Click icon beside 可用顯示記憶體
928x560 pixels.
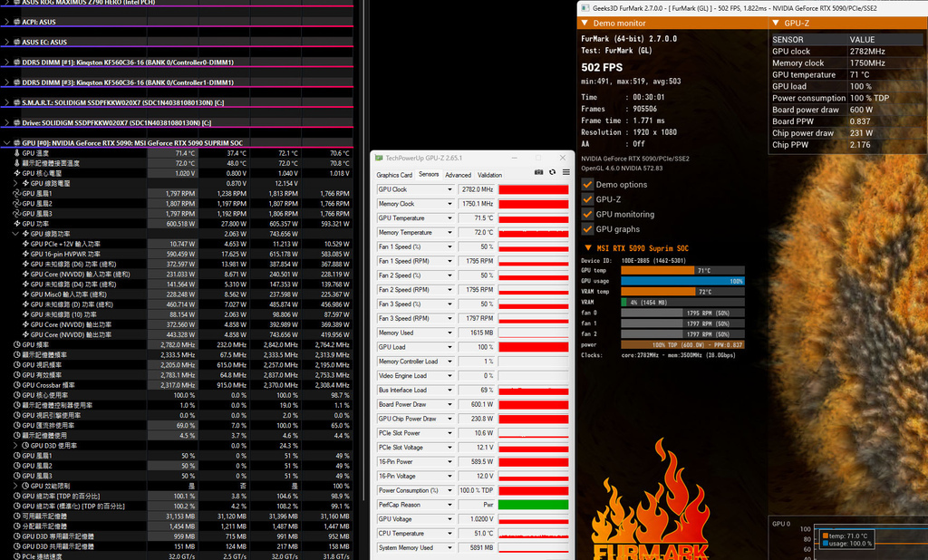point(16,516)
